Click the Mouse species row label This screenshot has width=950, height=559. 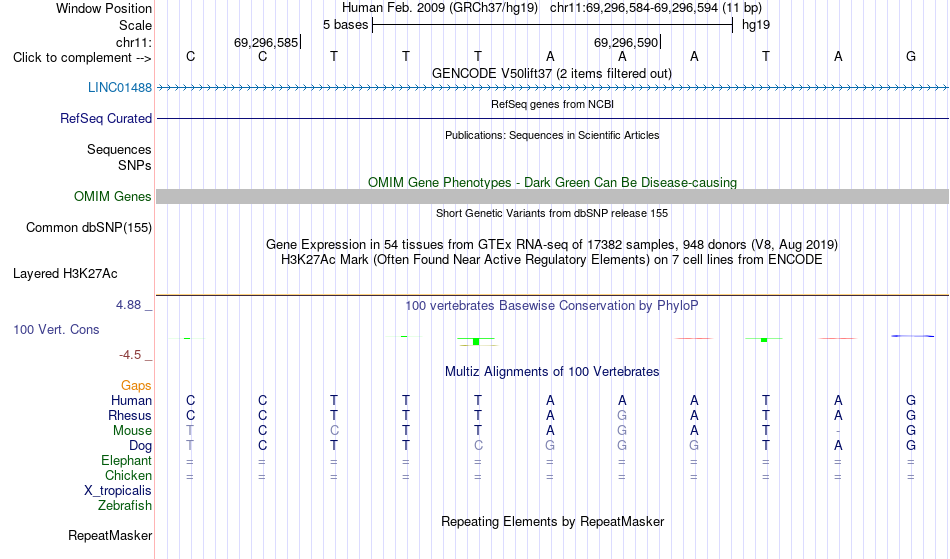(132, 431)
